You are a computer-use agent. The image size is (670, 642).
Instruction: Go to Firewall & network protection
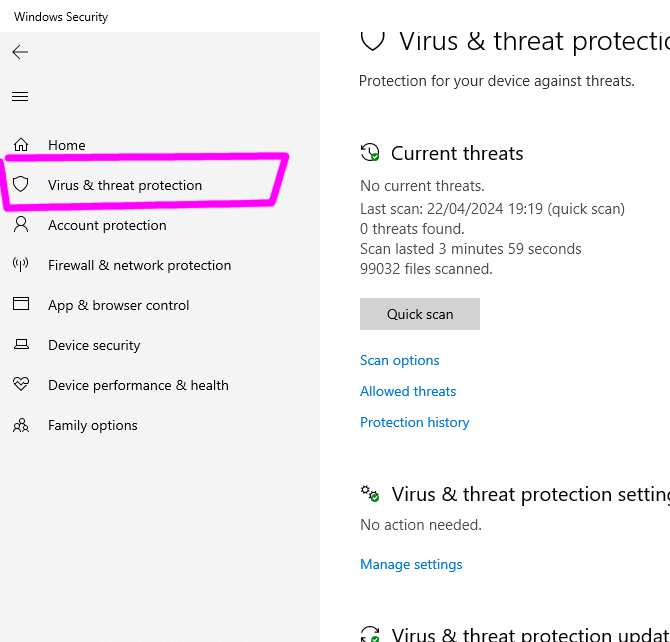coord(139,265)
